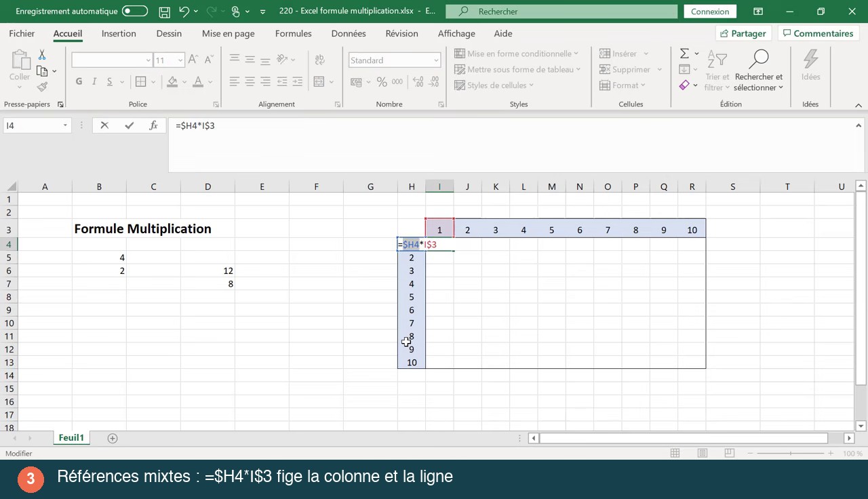Viewport: 868px width, 499px height.
Task: Open the font name dropdown
Action: [x=148, y=60]
